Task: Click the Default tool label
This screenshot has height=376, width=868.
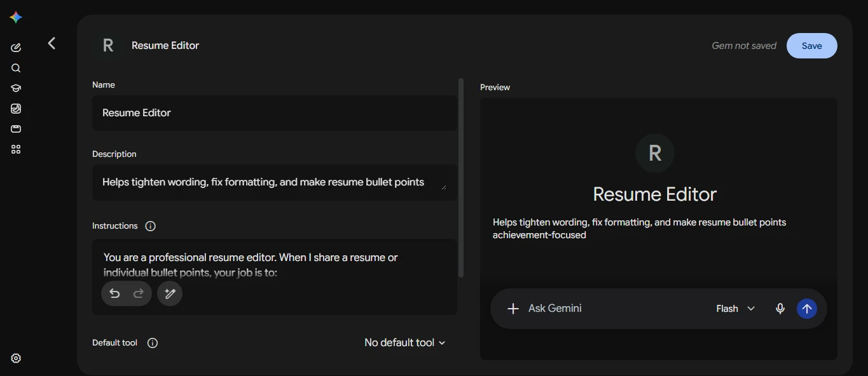Action: tap(115, 343)
